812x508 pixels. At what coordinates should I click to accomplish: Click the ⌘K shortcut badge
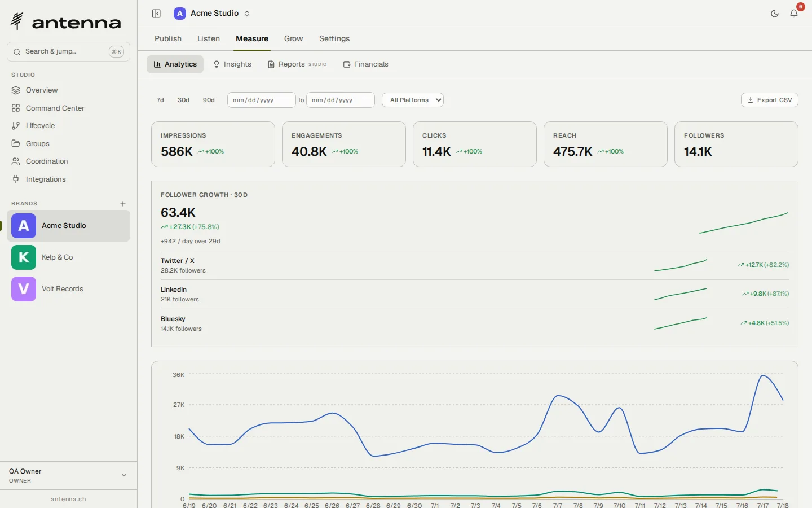116,51
